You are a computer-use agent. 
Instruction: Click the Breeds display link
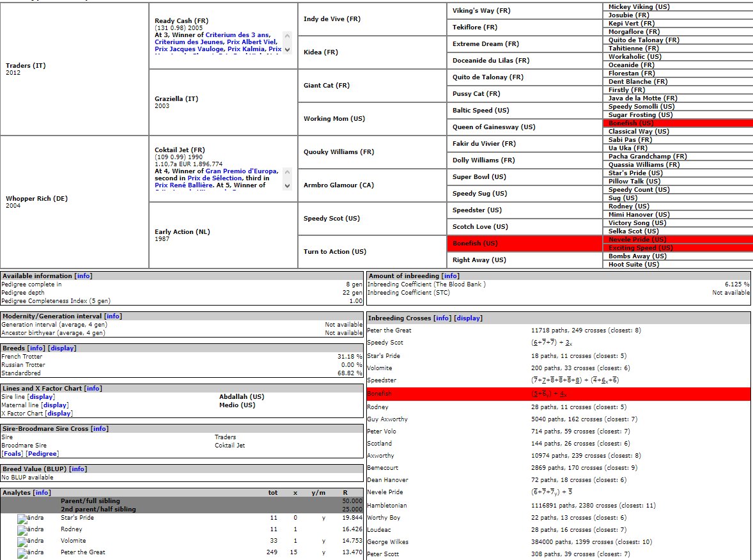point(62,348)
